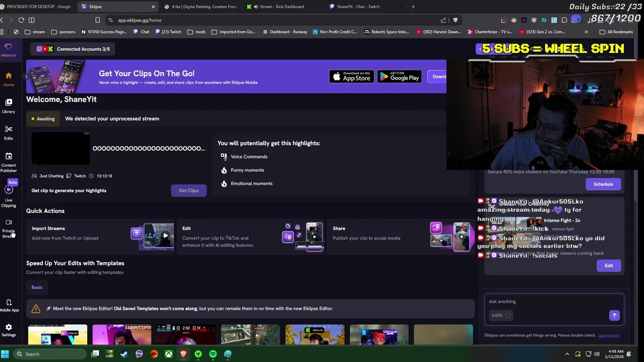The height and width of the screenshot is (362, 644).
Task: Open the Windows Start menu
Action: click(x=5, y=354)
